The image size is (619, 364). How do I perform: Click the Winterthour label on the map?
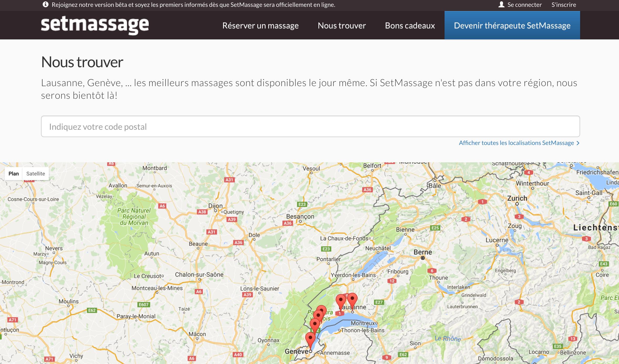pos(533,183)
